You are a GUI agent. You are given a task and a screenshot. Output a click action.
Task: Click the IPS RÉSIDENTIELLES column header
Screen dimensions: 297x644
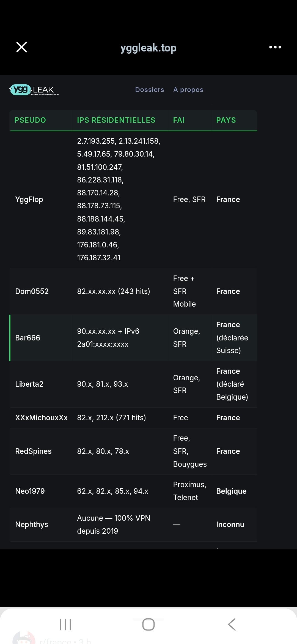116,120
